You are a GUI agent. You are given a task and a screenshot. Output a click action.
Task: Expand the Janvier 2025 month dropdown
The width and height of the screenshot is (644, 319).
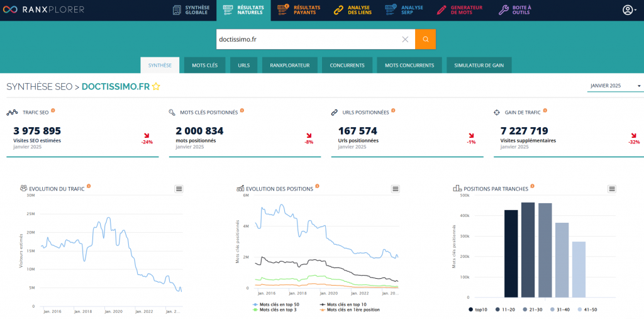(615, 86)
